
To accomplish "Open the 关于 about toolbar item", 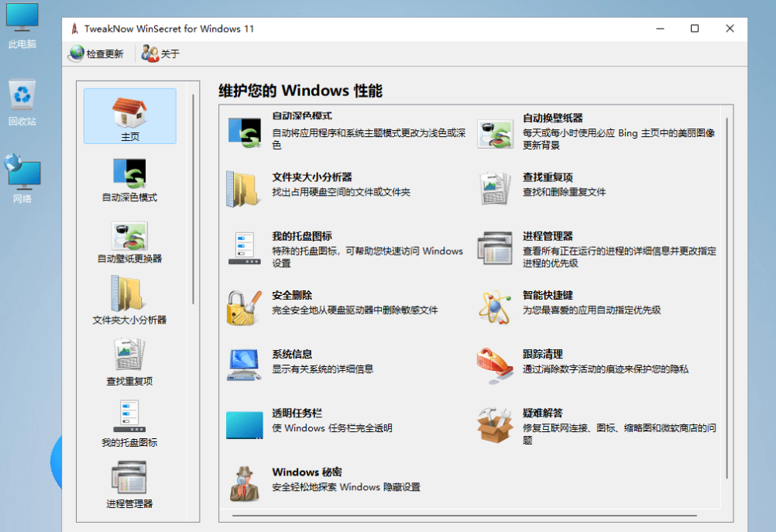I will (x=150, y=53).
